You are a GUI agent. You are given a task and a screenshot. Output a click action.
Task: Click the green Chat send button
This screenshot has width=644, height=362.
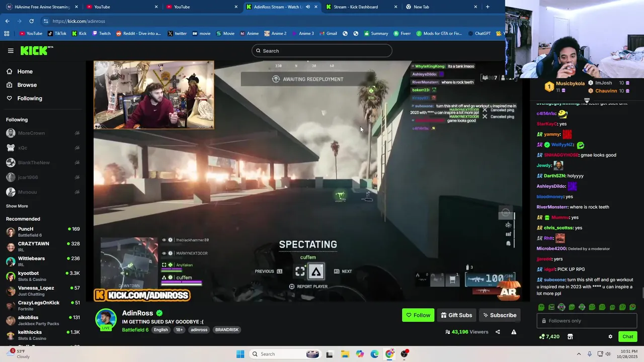pyautogui.click(x=627, y=336)
